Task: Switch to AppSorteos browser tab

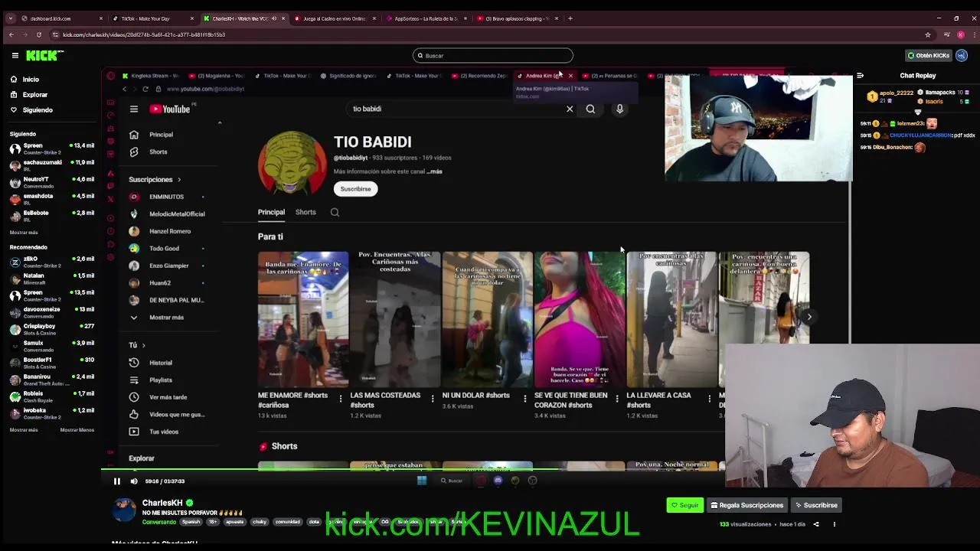Action: click(x=424, y=18)
